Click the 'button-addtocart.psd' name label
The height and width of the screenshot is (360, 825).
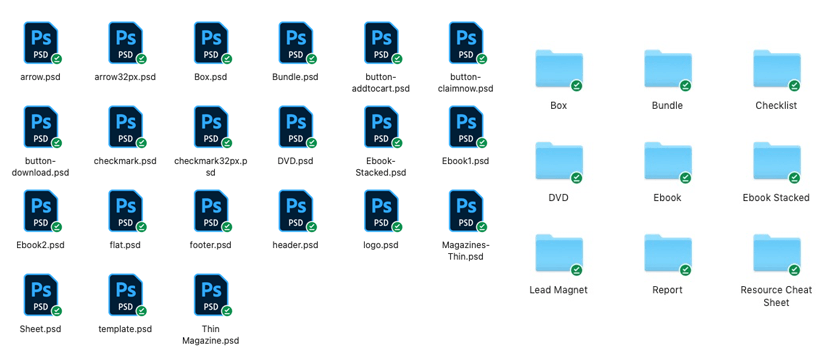tap(380, 83)
